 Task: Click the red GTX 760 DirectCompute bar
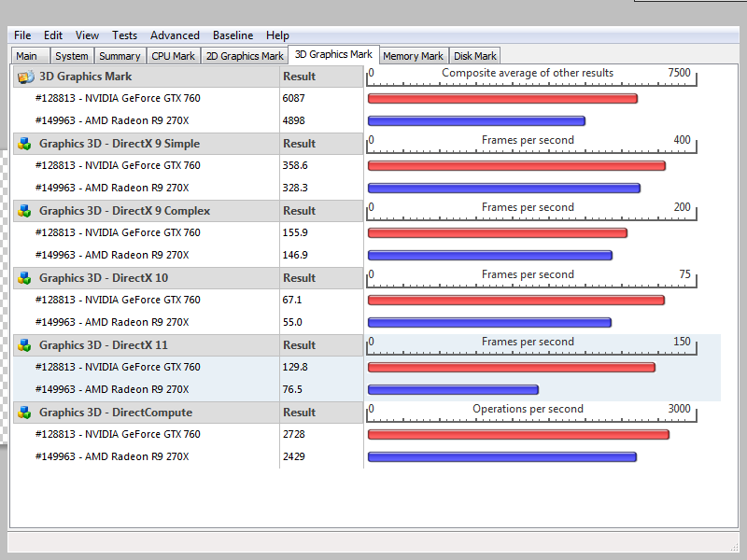click(x=518, y=434)
